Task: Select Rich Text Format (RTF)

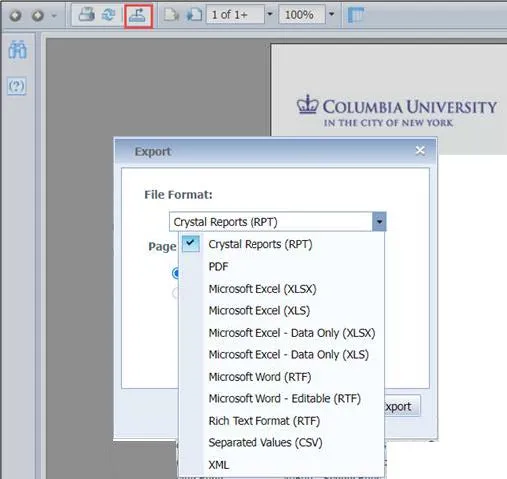Action: [282, 421]
